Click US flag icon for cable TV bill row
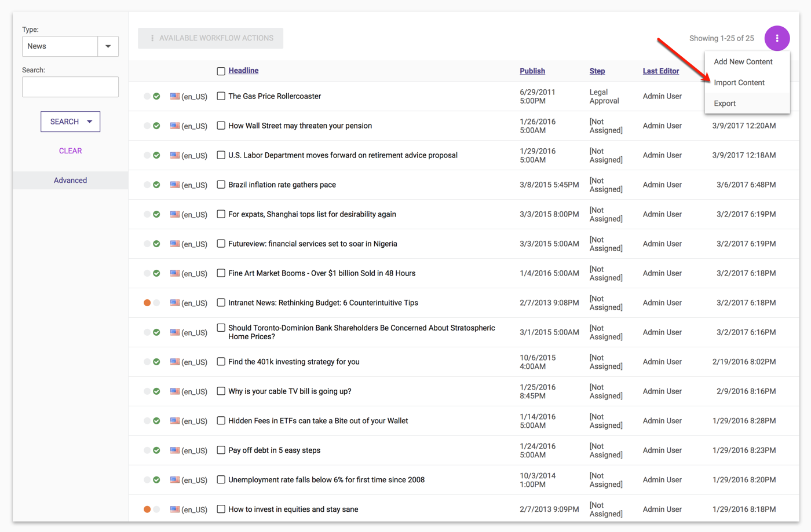Viewport: 811px width, 532px height. pos(174,391)
